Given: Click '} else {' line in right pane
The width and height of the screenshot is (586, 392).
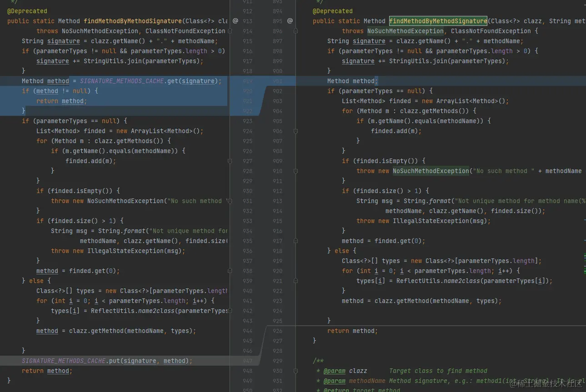Looking at the screenshot, I should (x=342, y=251).
